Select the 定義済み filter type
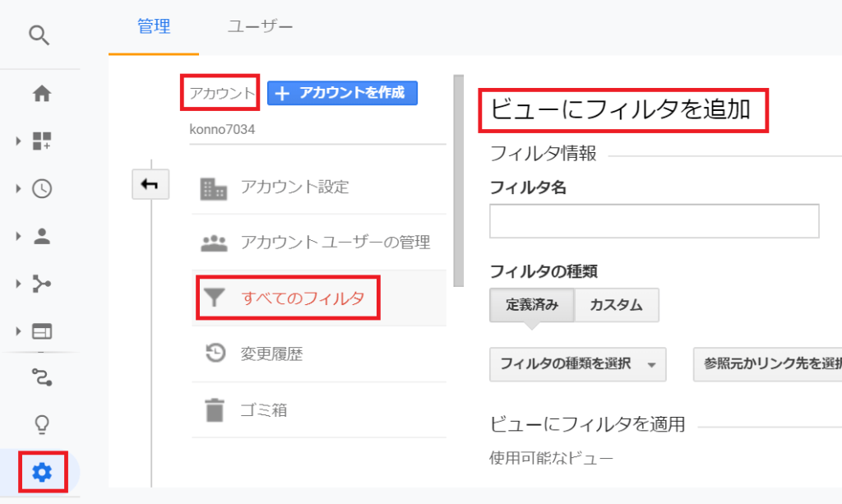The width and height of the screenshot is (842, 504). click(532, 305)
